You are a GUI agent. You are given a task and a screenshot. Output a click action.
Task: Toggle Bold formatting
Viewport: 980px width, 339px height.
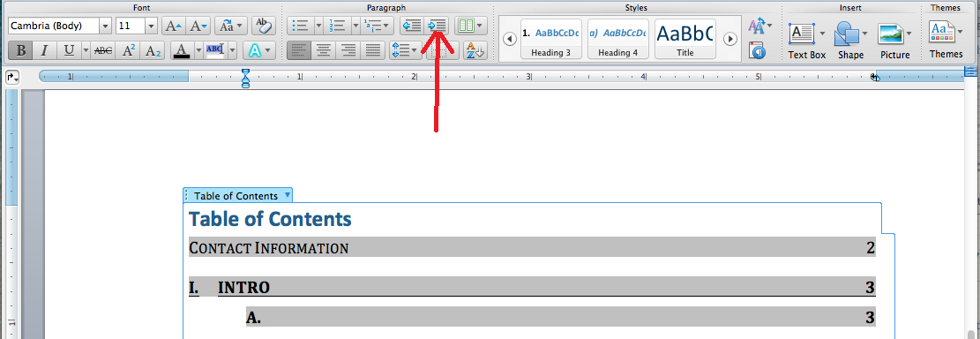click(x=20, y=50)
